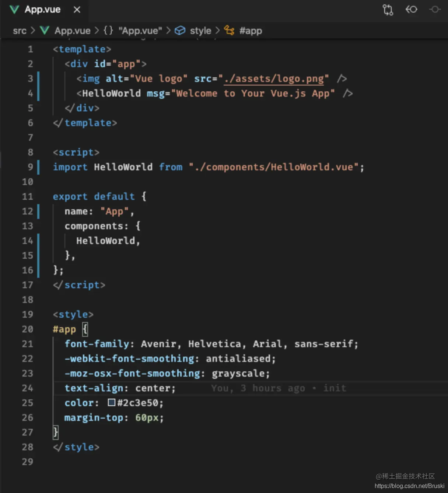Screen dimensions: 448x493
Task: Go to previous change arrow-circle icon
Action: [x=411, y=9]
